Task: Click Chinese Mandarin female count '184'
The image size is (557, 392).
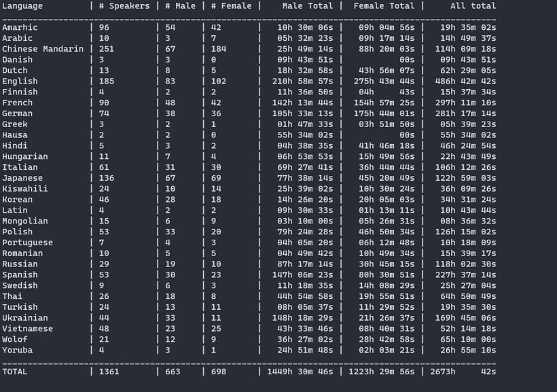Action: point(219,49)
